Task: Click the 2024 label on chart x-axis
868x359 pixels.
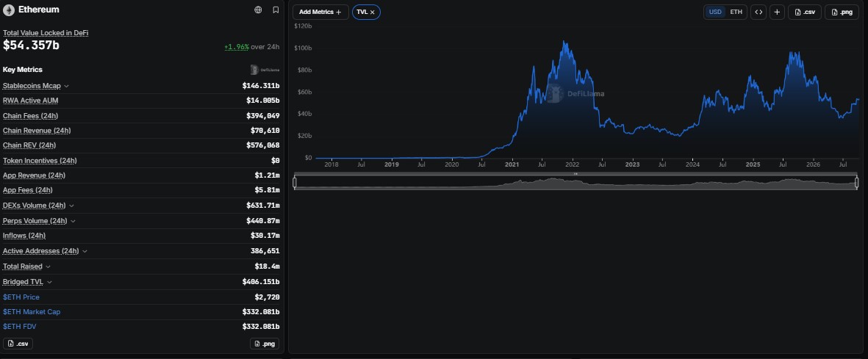Action: (692, 164)
